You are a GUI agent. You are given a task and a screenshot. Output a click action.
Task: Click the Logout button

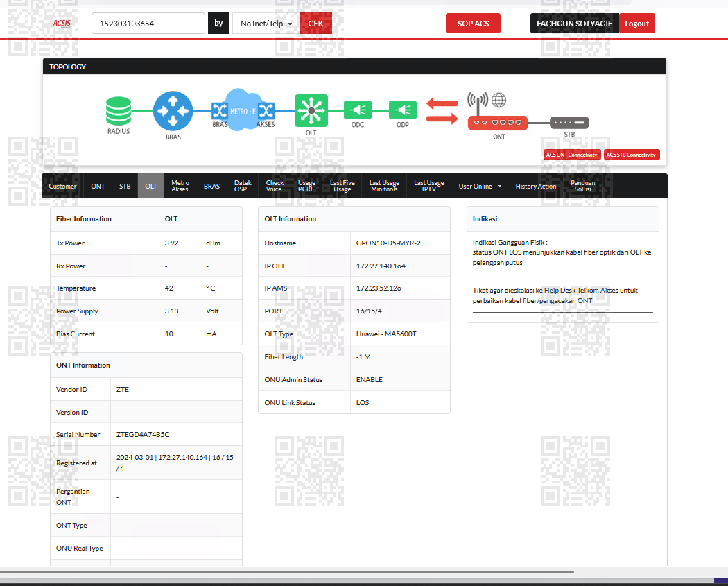636,23
